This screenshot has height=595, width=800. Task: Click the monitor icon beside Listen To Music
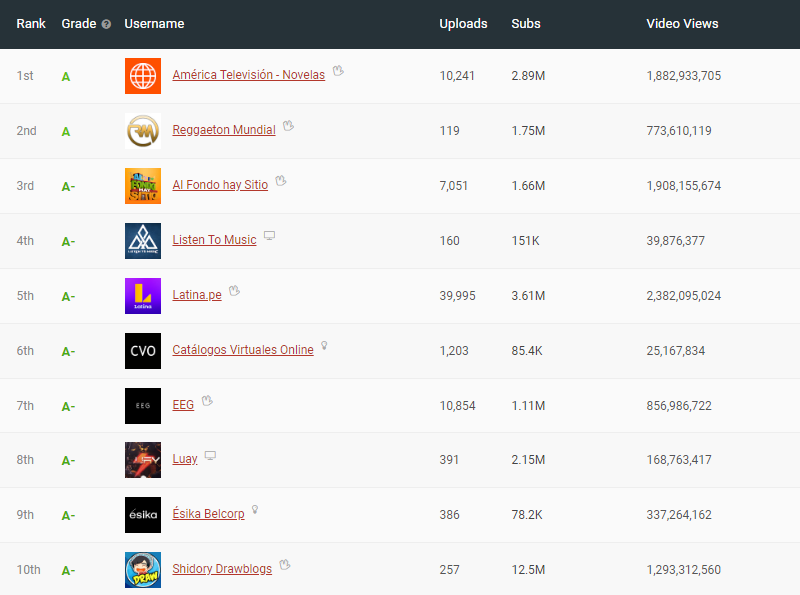point(269,235)
